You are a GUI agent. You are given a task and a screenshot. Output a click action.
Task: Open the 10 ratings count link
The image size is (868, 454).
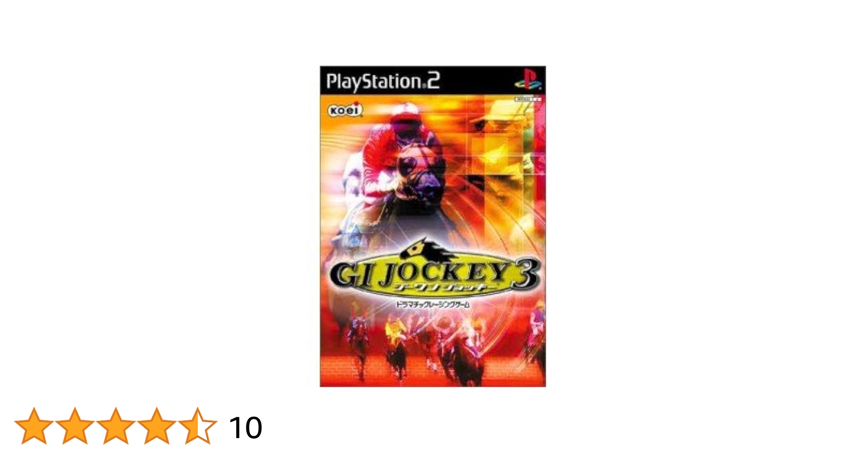point(245,427)
